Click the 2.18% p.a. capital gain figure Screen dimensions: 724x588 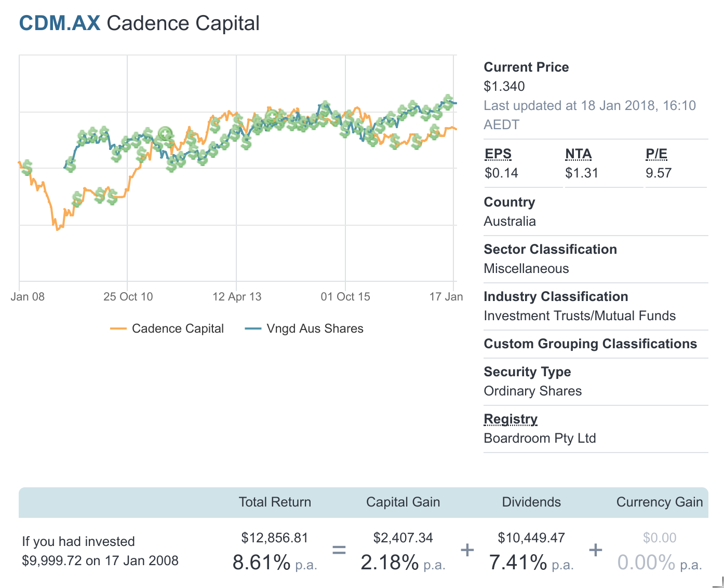point(403,563)
